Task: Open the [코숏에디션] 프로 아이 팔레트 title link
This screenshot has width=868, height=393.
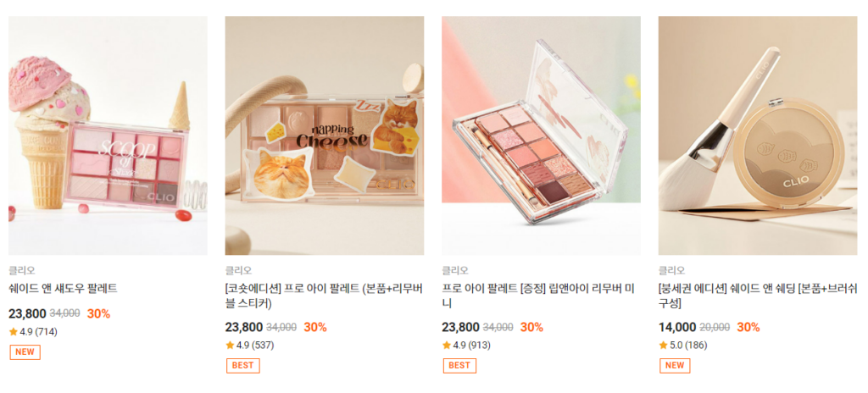Action: 324,296
